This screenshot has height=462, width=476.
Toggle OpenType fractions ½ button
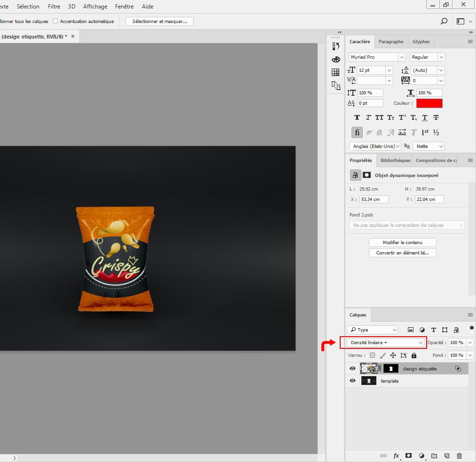pos(436,132)
